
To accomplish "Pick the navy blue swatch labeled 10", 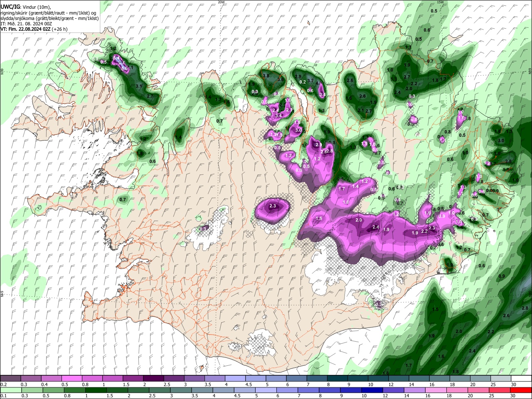I will pos(372,390).
